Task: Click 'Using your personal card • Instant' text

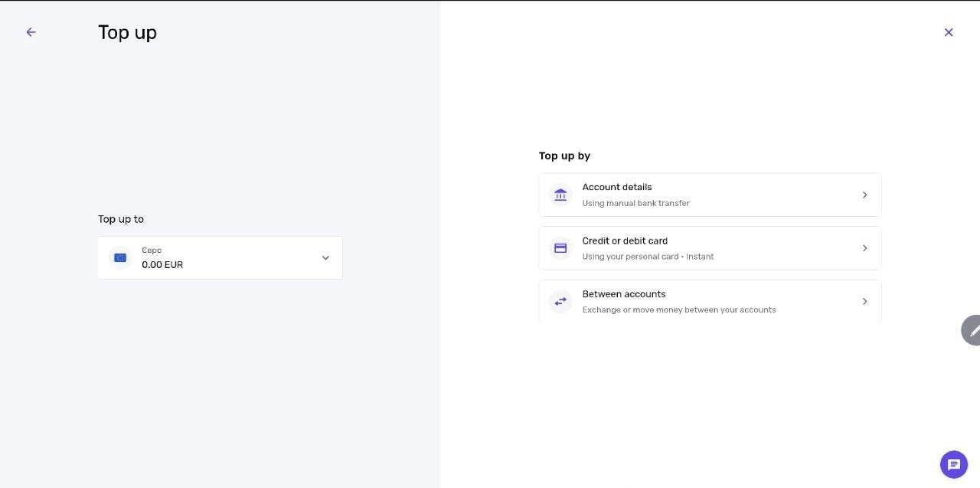Action: 648,257
